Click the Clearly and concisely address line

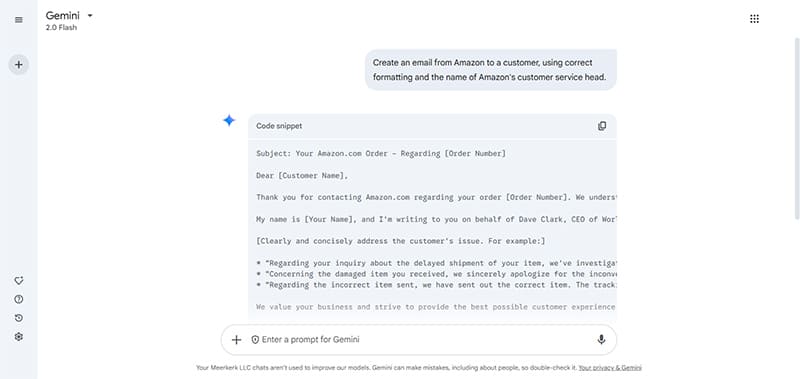pos(401,241)
